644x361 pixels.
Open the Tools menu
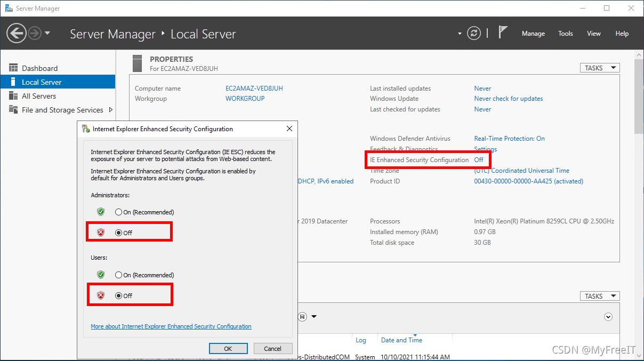566,34
